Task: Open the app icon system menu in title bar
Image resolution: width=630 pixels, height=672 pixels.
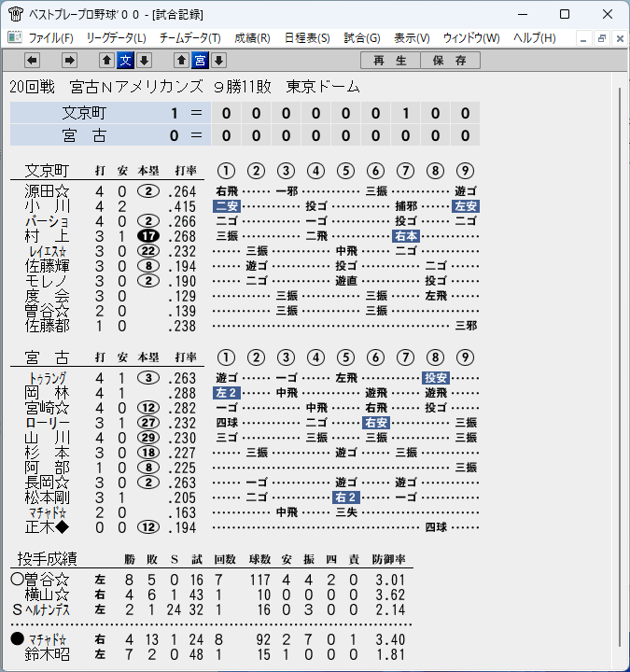Action: pyautogui.click(x=16, y=14)
